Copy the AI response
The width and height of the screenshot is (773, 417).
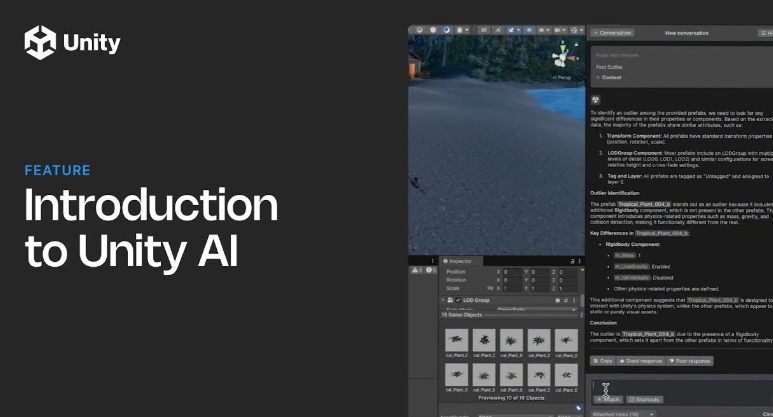click(603, 361)
